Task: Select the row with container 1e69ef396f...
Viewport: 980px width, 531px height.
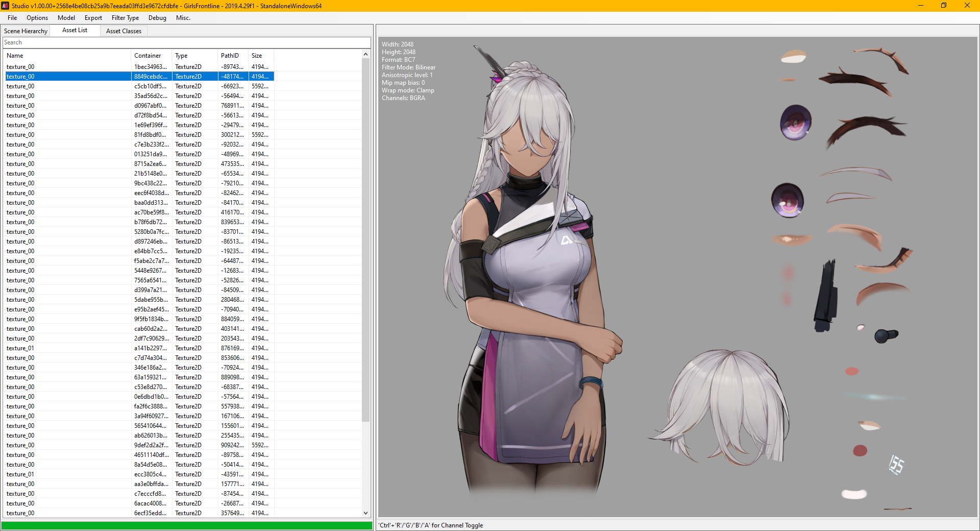Action: click(139, 125)
